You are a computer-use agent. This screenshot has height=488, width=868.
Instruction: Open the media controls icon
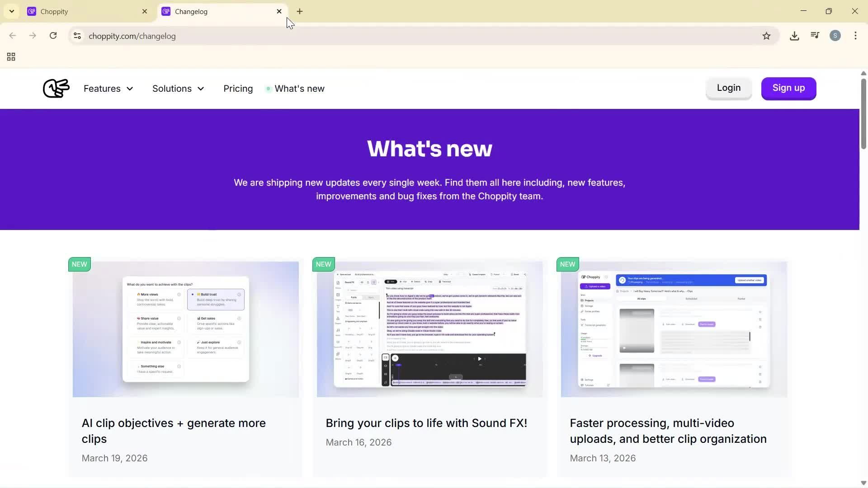[815, 36]
